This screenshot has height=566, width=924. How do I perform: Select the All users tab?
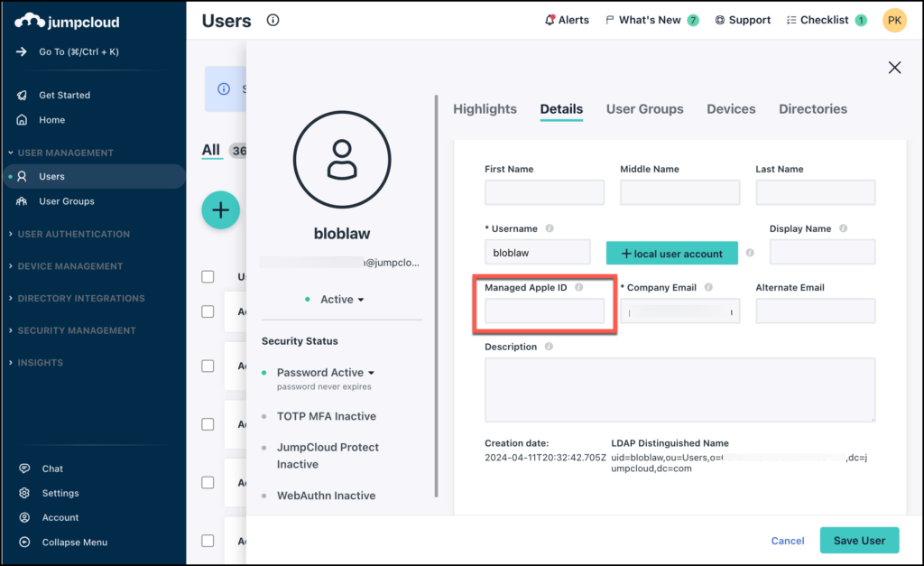tap(211, 150)
